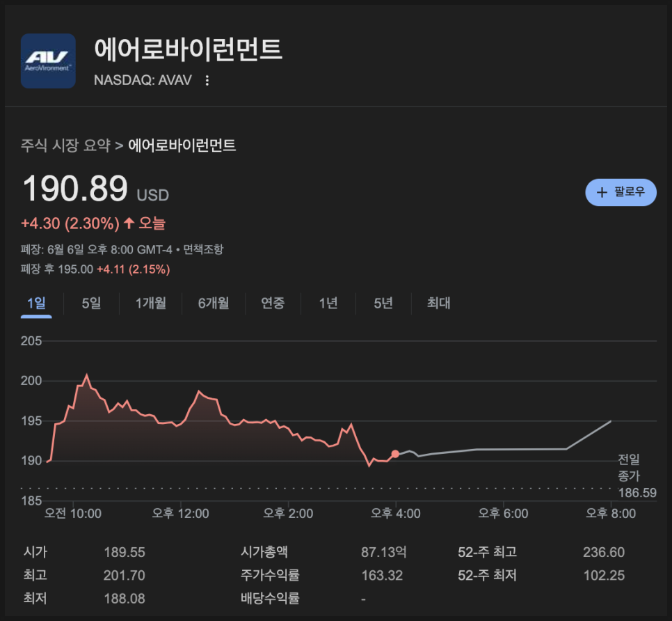Click the 오후 8:00 time axis label
The width and height of the screenshot is (672, 621).
[611, 513]
